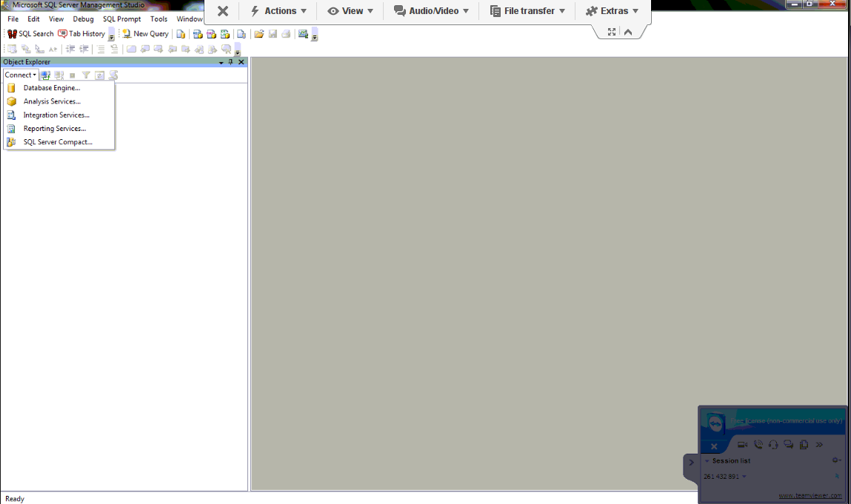Click the Open File folder icon
Image resolution: width=851 pixels, height=504 pixels.
259,34
